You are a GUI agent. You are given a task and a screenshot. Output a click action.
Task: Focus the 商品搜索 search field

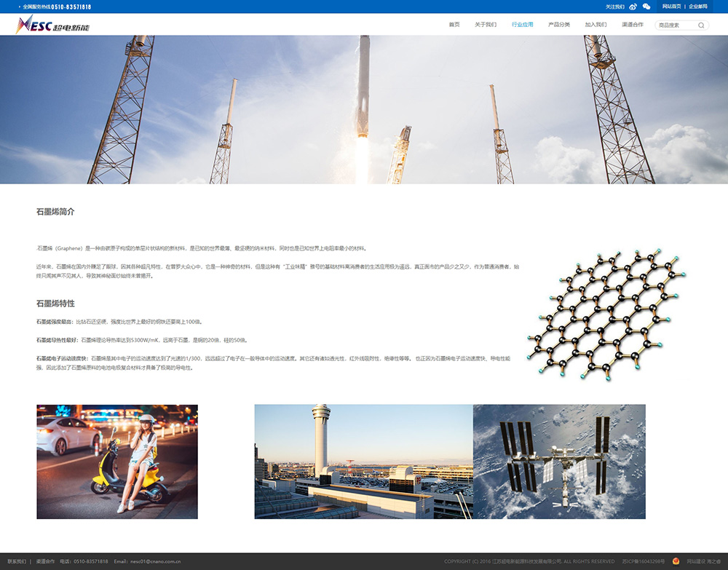pyautogui.click(x=676, y=25)
